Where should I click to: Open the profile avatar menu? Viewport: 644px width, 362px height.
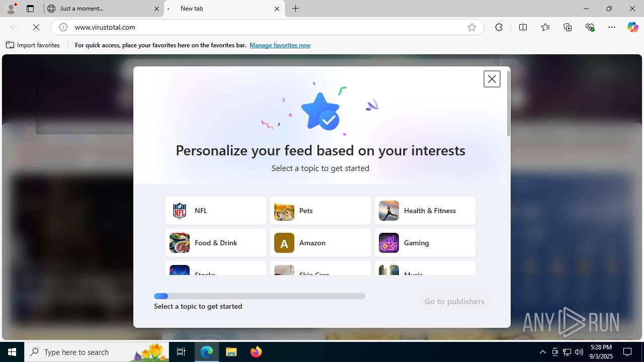click(x=11, y=9)
